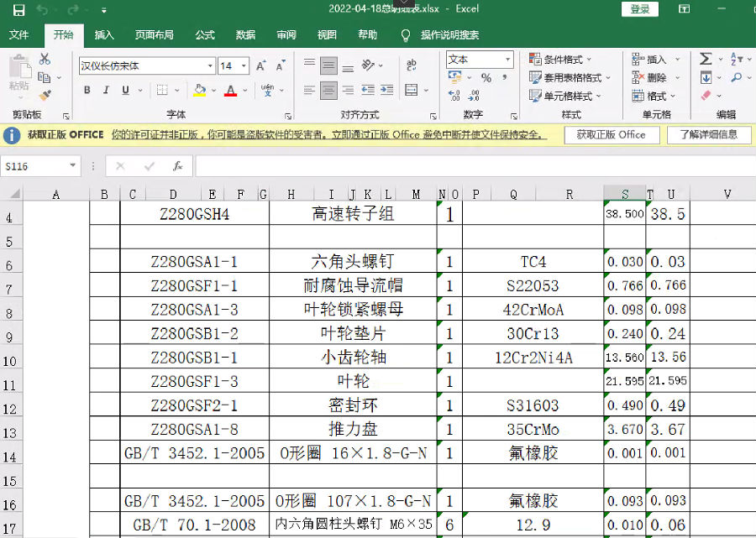The height and width of the screenshot is (538, 756).
Task: Select the Format Painter brush
Action: (x=45, y=96)
